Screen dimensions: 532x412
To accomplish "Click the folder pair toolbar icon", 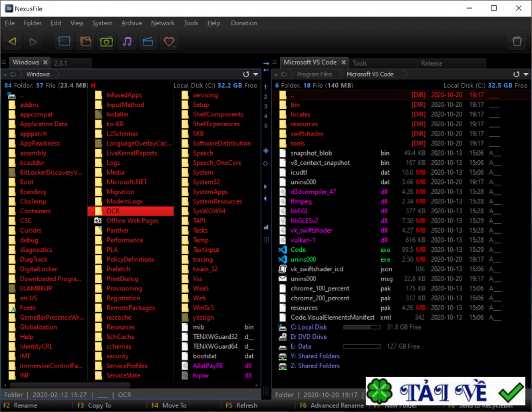I will click(85, 41).
